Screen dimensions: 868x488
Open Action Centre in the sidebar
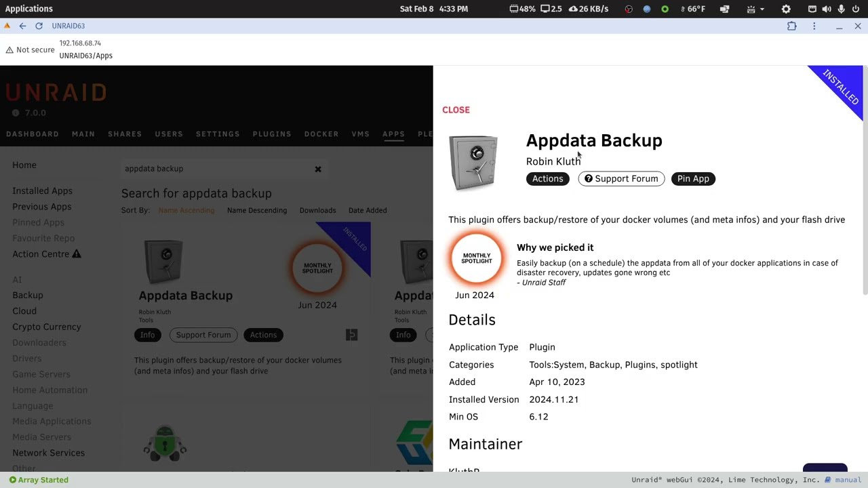41,254
